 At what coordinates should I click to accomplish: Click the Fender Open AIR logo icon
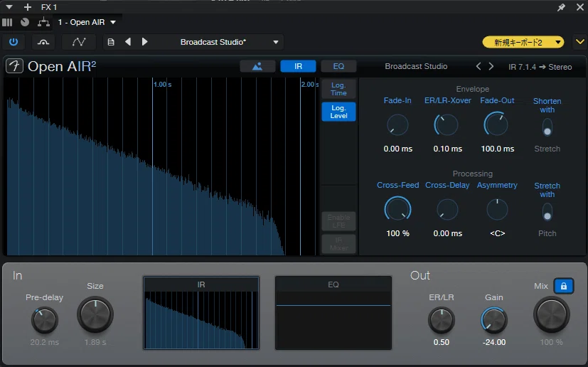click(15, 66)
